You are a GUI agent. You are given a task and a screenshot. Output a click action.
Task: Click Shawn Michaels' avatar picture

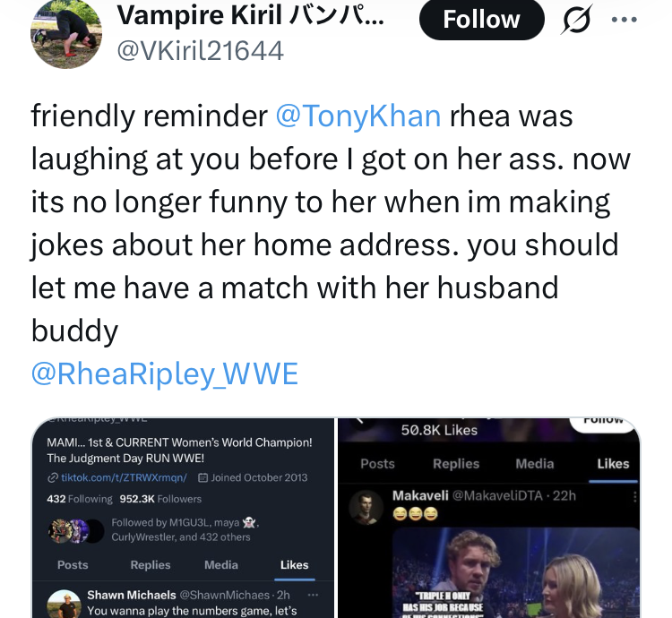pyautogui.click(x=65, y=603)
